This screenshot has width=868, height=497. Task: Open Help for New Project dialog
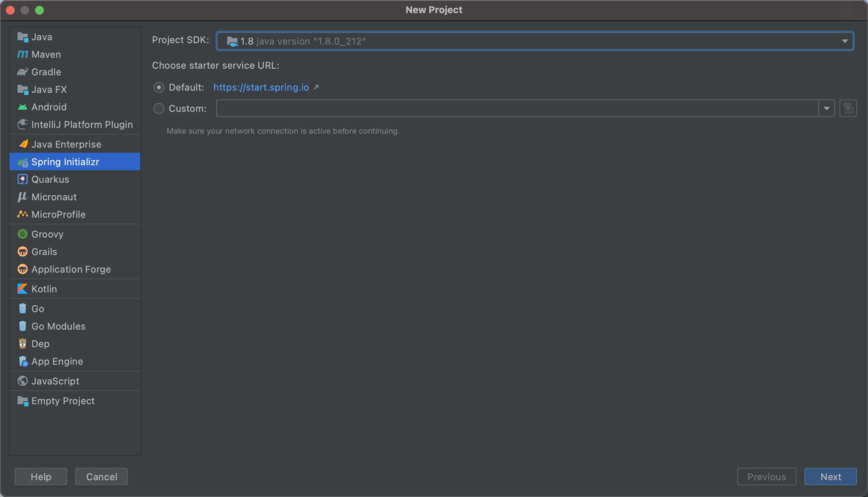41,477
